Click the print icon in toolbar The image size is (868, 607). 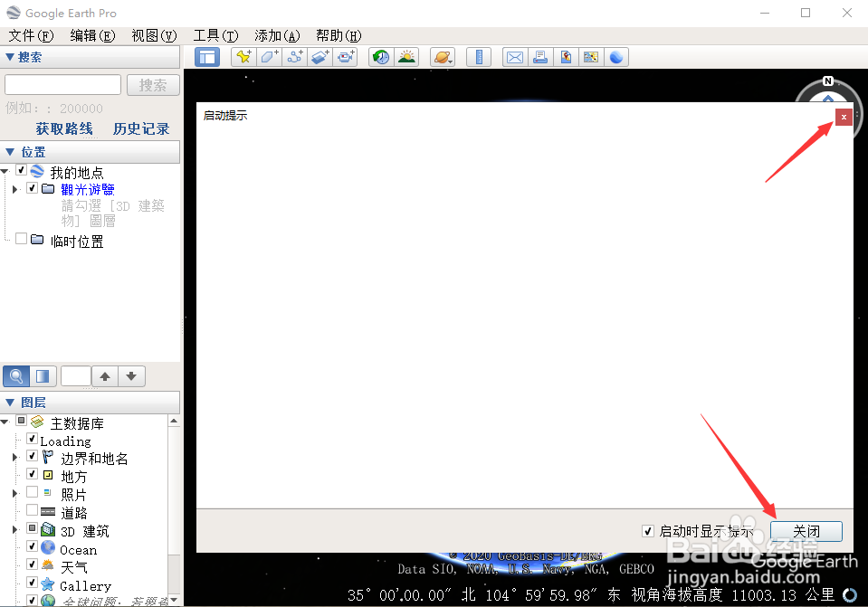click(x=540, y=57)
